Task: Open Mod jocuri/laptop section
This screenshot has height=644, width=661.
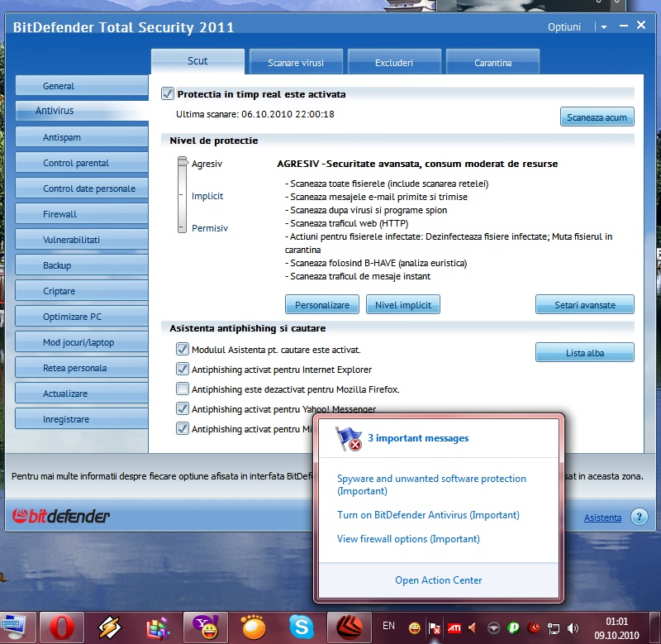Action: coord(82,342)
